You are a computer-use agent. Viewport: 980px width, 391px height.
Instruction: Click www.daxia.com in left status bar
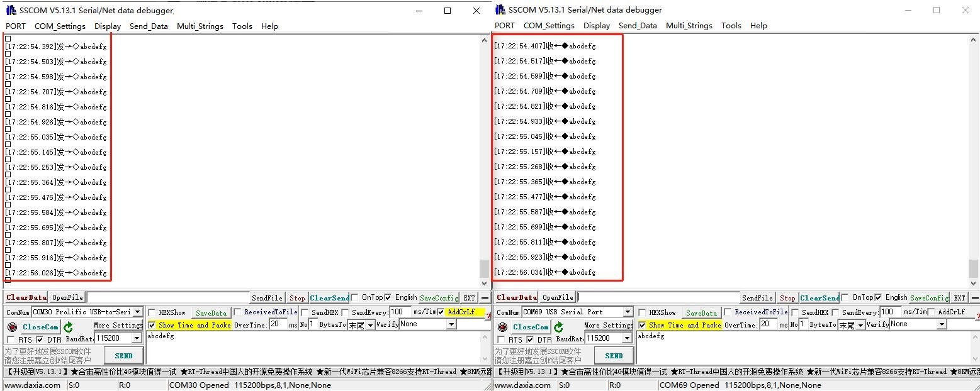[x=32, y=385]
